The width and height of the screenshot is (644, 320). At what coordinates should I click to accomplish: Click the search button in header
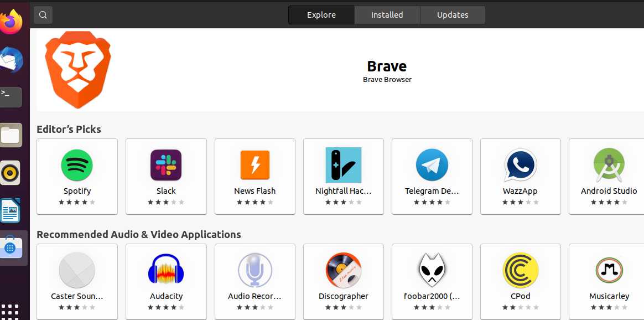pyautogui.click(x=43, y=15)
